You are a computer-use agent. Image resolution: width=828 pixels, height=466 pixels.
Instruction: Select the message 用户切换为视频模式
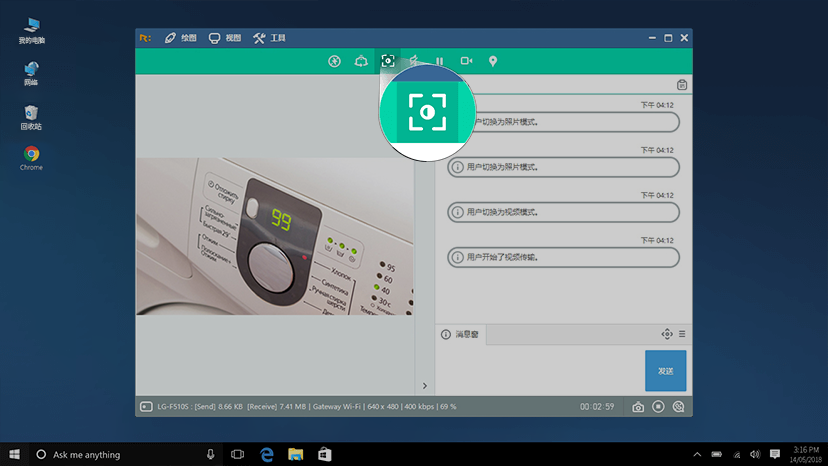coord(563,212)
